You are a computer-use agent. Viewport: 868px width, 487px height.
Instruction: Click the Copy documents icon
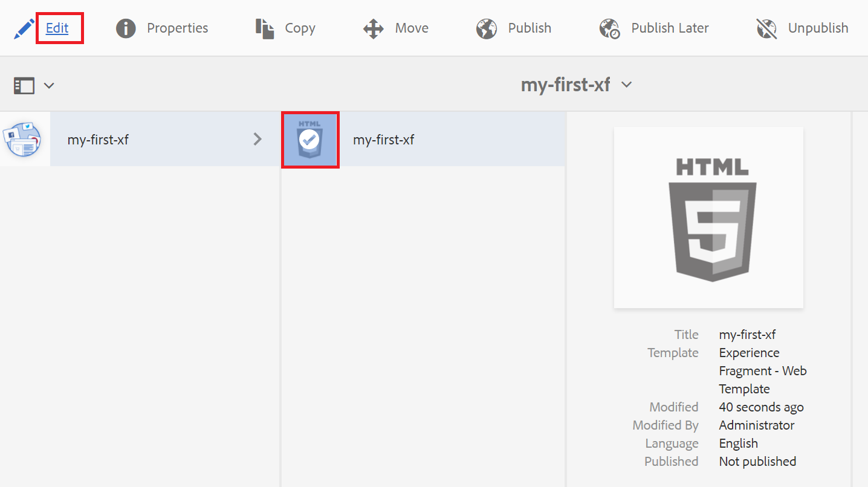[x=265, y=28]
